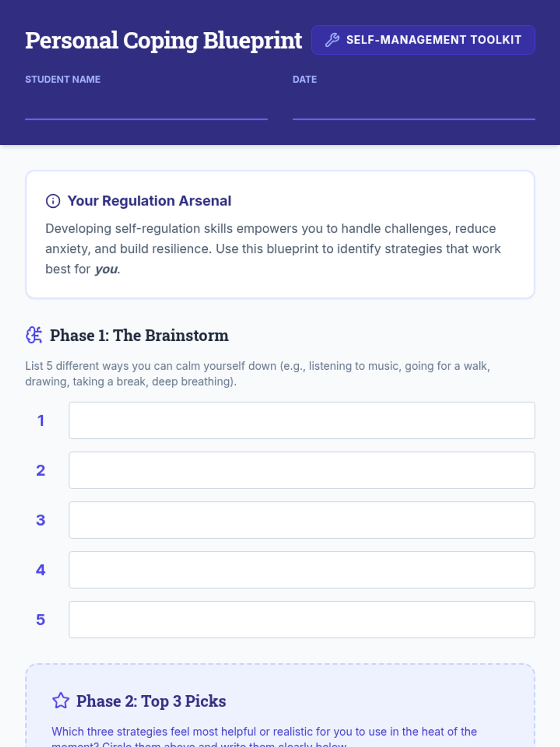Click the brain icon beside Phase 1
Image resolution: width=560 pixels, height=747 pixels.
coord(34,335)
